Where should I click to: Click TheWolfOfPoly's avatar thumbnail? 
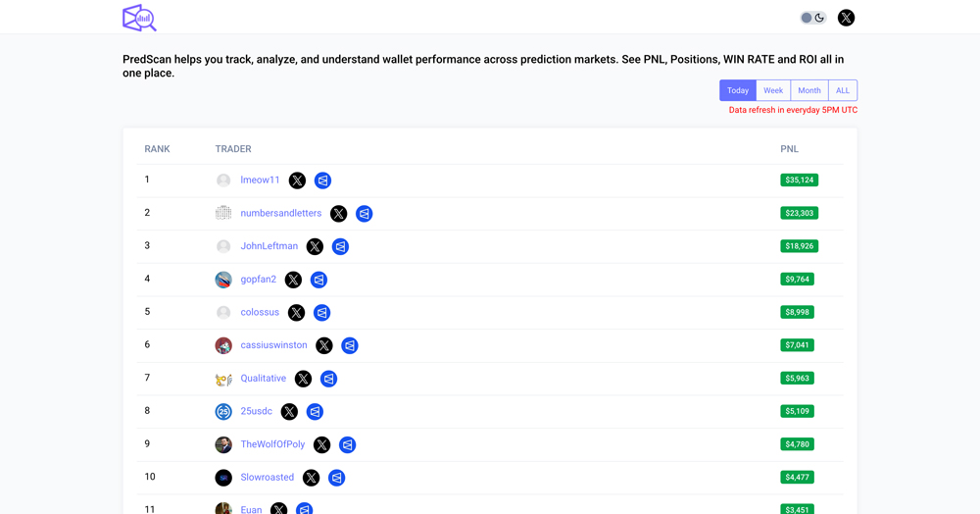(223, 444)
